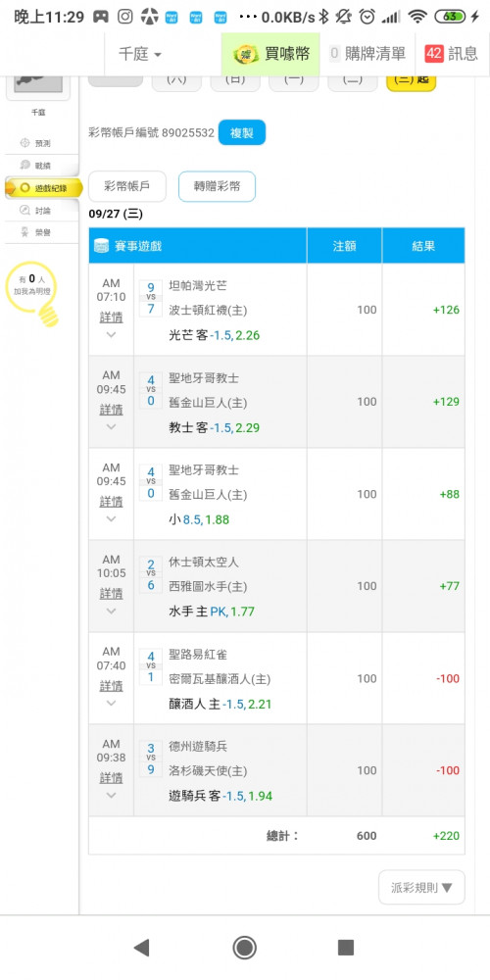490x980 pixels.
Task: Open the 購牌清單 purchase list
Action: point(367,54)
